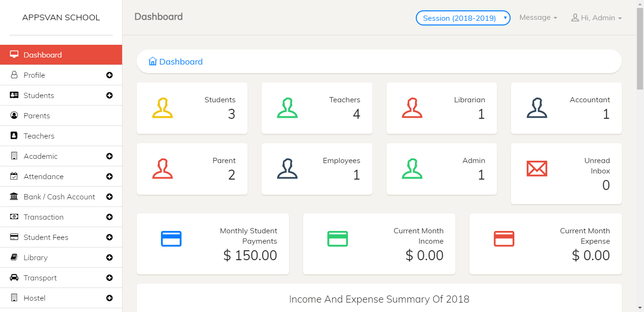Expand the Academic plus button
This screenshot has width=644, height=312.
click(x=109, y=156)
